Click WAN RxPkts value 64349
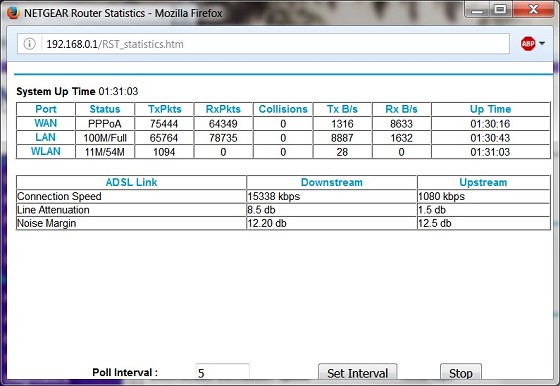Image resolution: width=560 pixels, height=386 pixels. pyautogui.click(x=223, y=124)
